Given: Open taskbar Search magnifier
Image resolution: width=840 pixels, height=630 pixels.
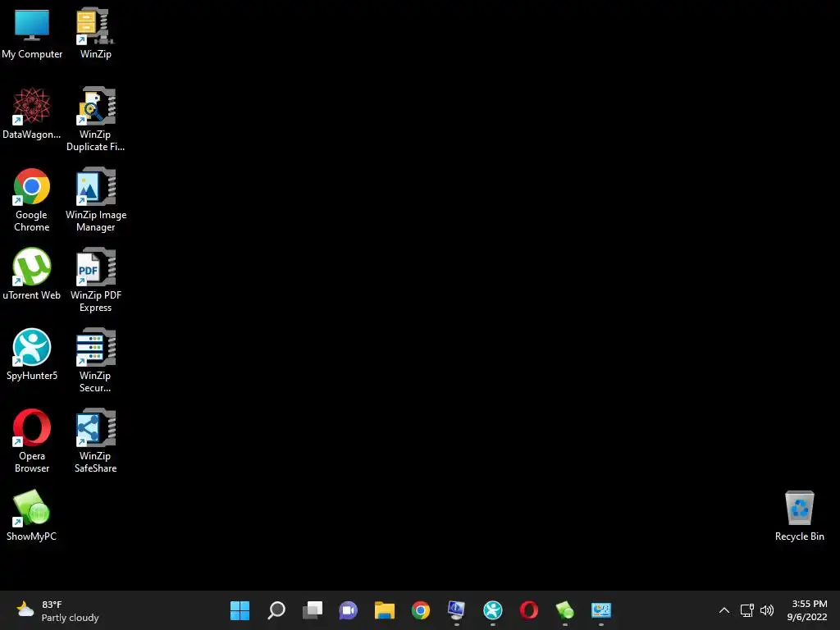Looking at the screenshot, I should pyautogui.click(x=276, y=610).
